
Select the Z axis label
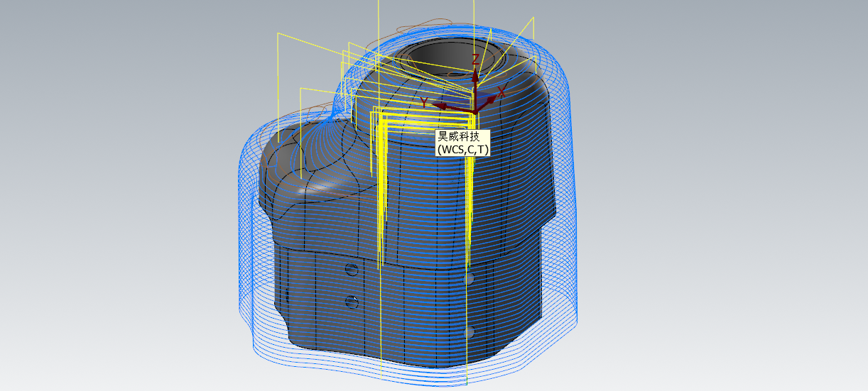tap(476, 60)
